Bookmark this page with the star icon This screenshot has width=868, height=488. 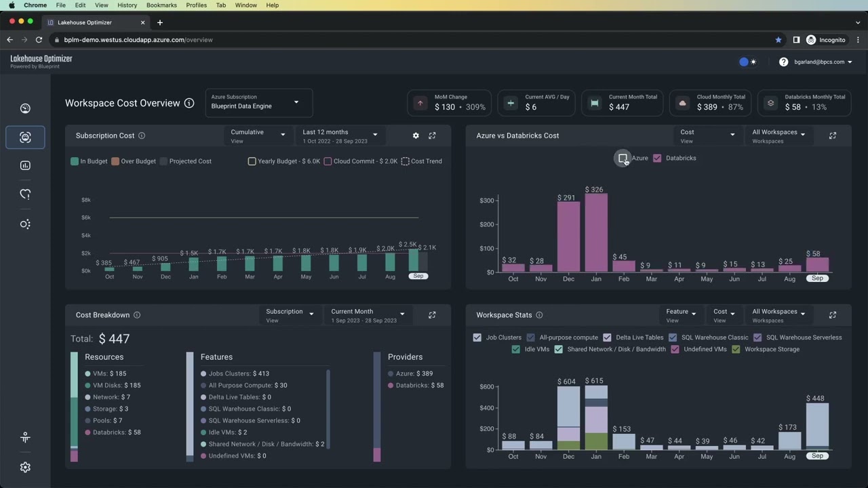(778, 40)
